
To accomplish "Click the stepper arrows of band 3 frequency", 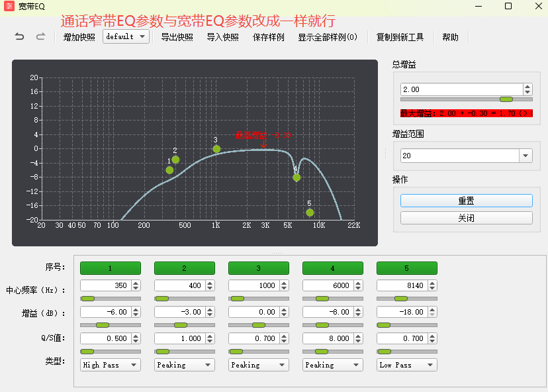I will 284,285.
